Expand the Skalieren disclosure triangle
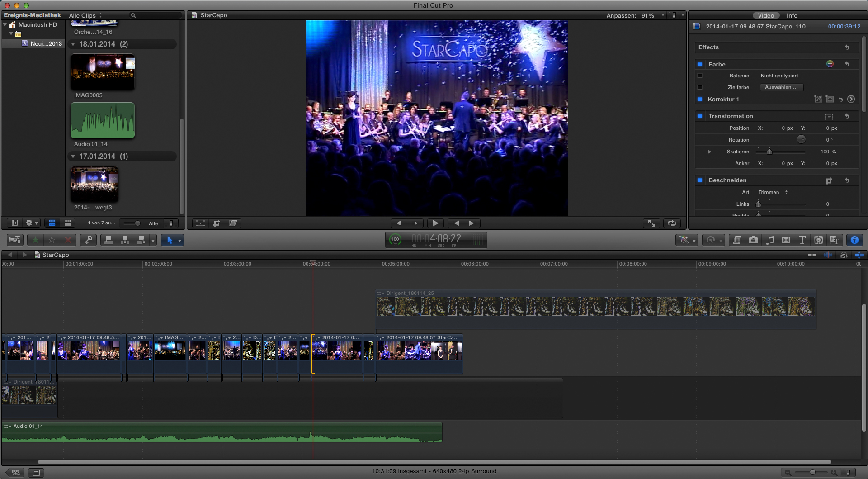Image resolution: width=868 pixels, height=479 pixels. [x=710, y=152]
